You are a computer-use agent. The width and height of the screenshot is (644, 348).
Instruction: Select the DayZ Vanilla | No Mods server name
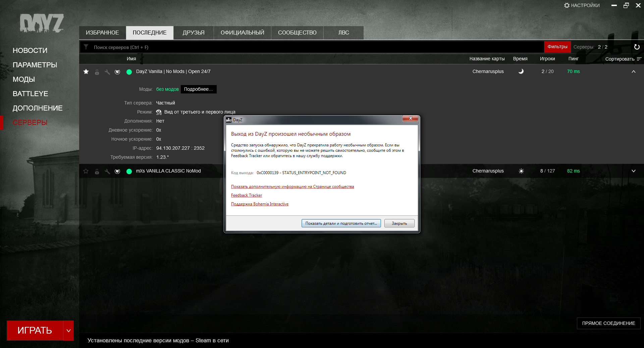(173, 72)
